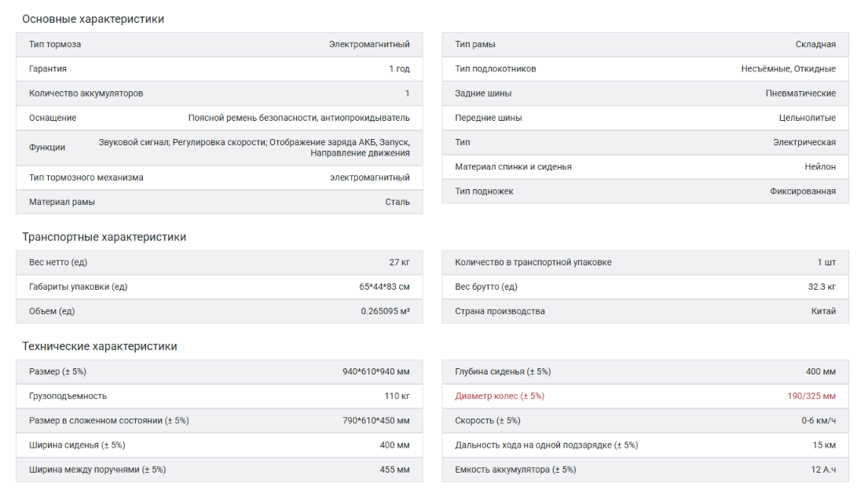Click the "Количество аккумуляторов" label
This screenshot has height=497, width=868.
pos(86,93)
